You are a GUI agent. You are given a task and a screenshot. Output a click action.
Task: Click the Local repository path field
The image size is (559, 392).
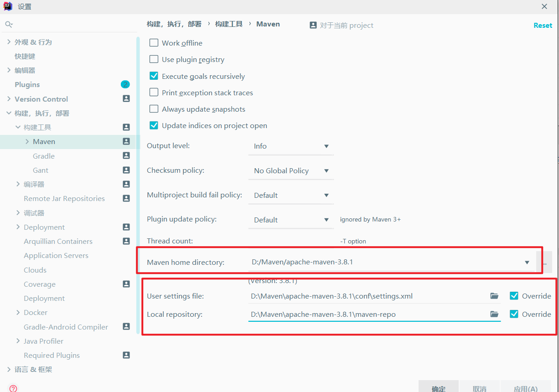click(374, 315)
